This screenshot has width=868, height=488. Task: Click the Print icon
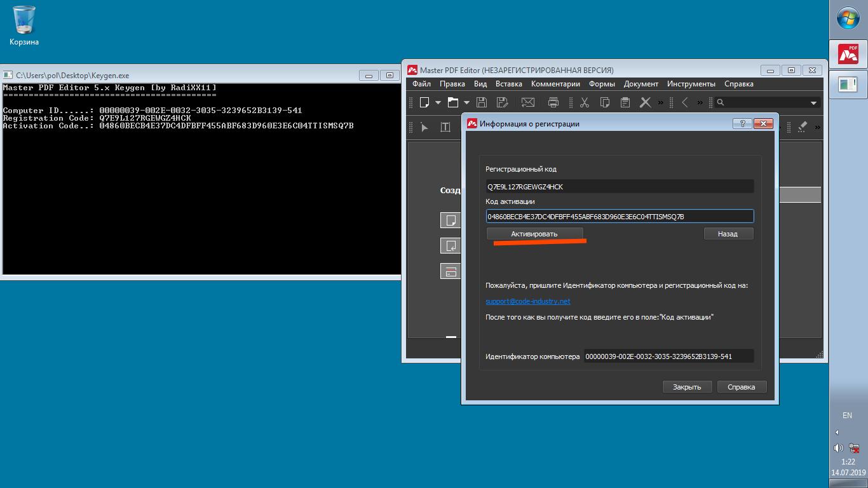tap(553, 102)
